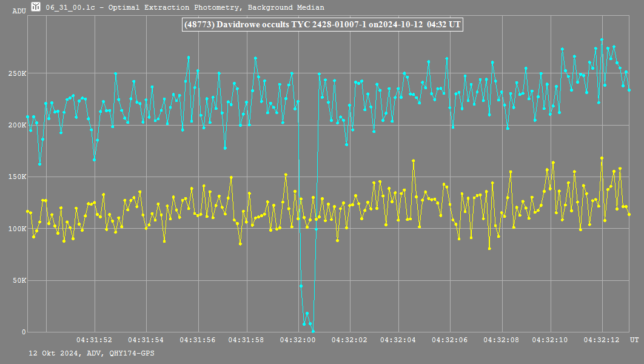This screenshot has width=644, height=364.
Task: Select the 04:31:52 time axis label
Action: 94,340
